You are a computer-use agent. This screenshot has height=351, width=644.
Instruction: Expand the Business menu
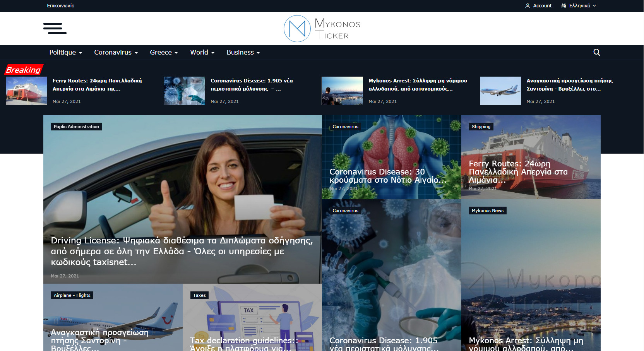(x=243, y=52)
